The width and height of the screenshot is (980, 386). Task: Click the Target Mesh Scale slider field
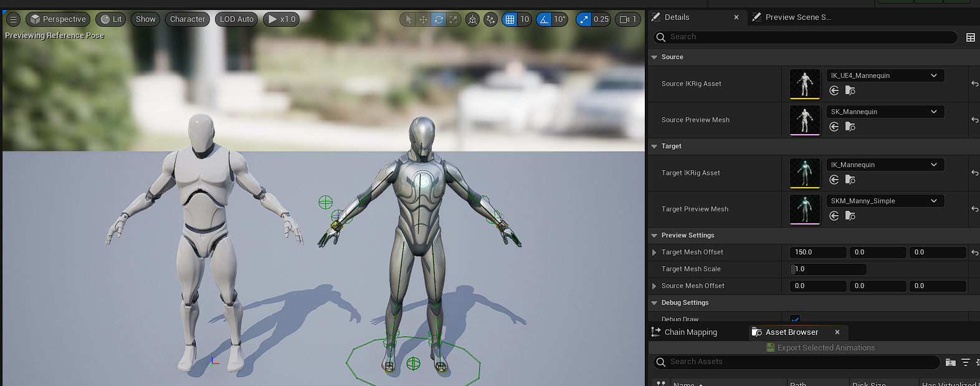click(828, 269)
